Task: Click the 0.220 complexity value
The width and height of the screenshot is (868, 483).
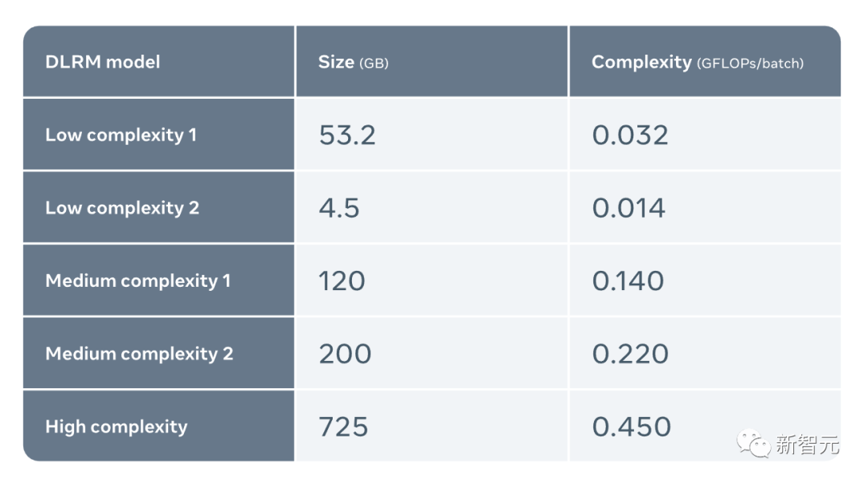Action: click(630, 354)
